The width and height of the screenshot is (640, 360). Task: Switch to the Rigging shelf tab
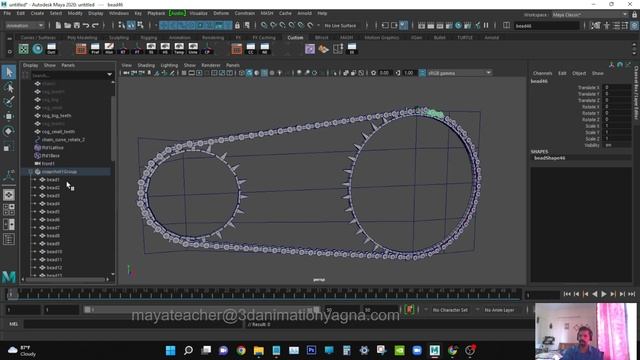149,38
